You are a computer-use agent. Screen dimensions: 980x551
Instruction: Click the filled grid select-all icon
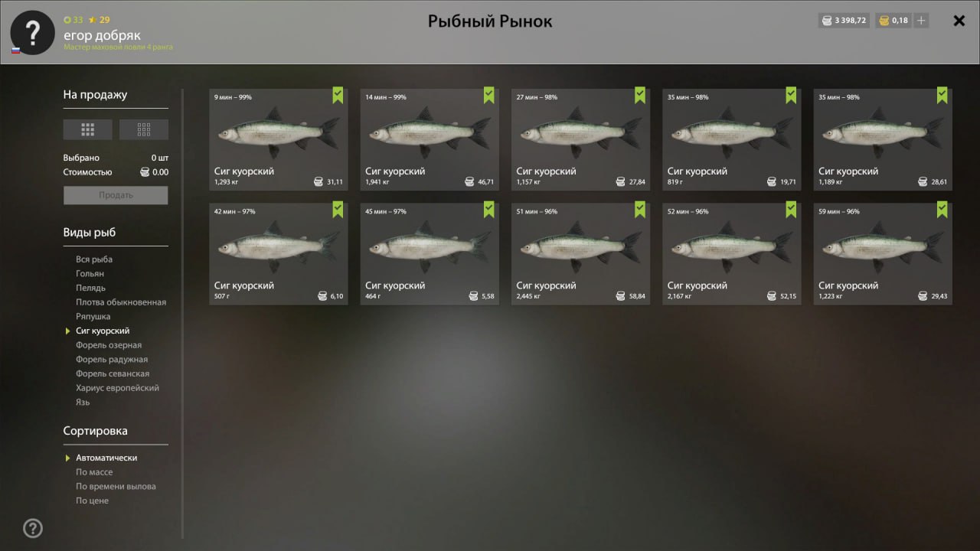click(x=88, y=129)
